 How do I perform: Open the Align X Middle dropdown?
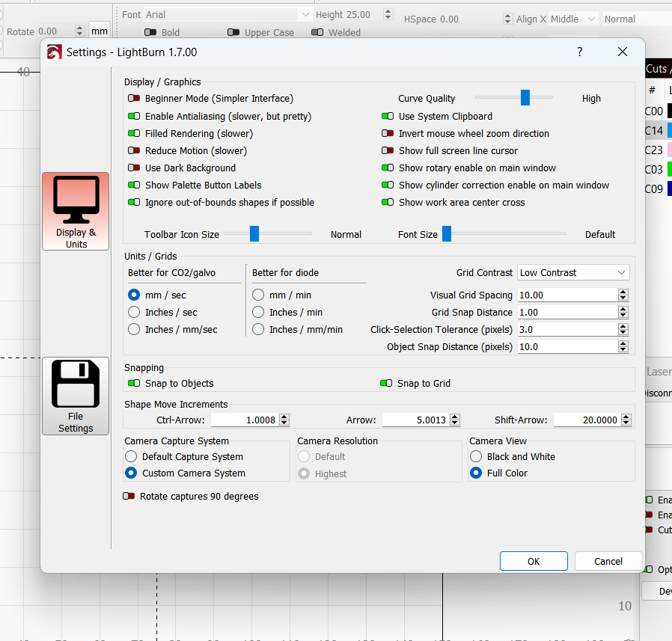[573, 19]
